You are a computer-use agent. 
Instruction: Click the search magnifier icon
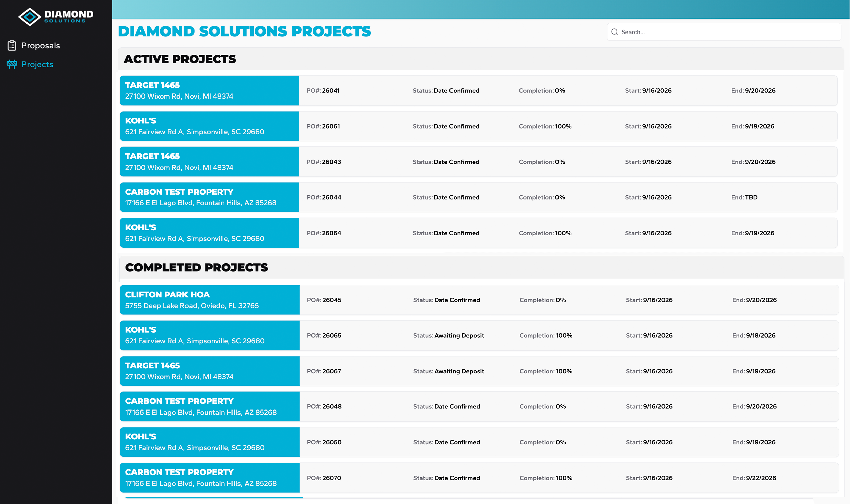(x=615, y=32)
